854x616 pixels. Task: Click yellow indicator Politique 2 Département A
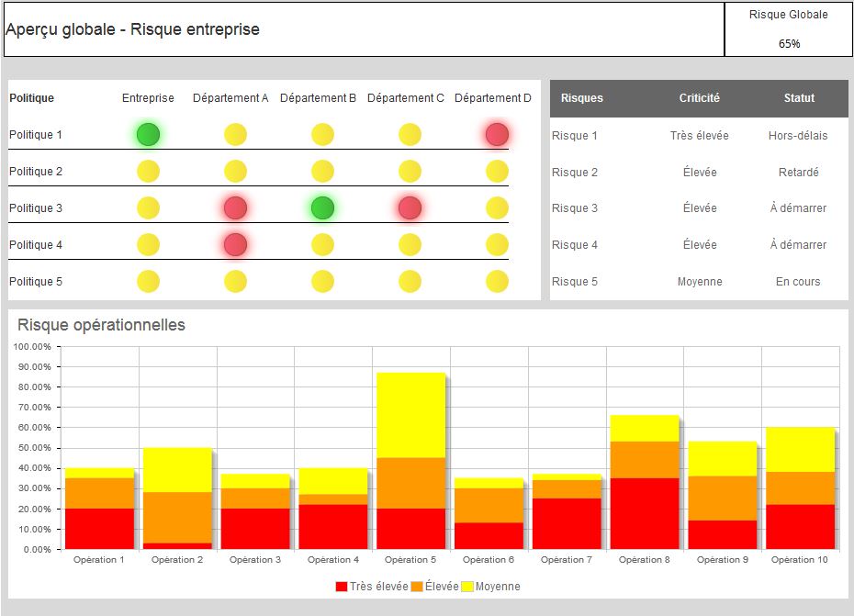tap(235, 171)
